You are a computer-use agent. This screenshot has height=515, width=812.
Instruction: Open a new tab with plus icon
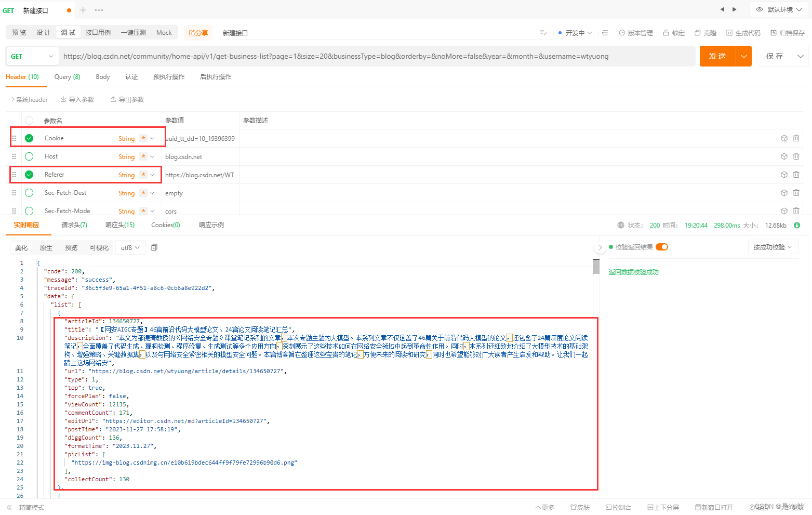pos(83,10)
